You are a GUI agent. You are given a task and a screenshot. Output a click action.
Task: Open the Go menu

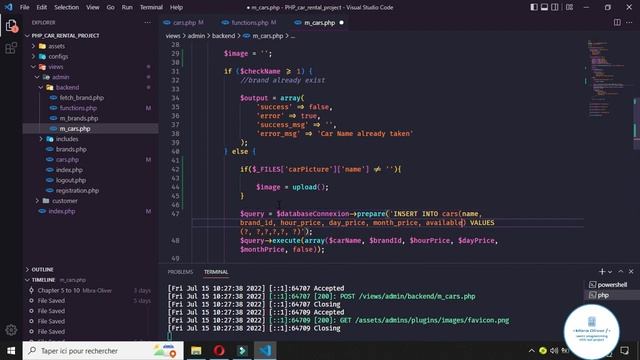pos(111,7)
